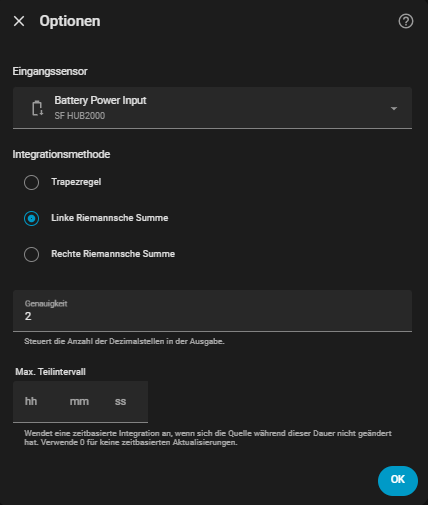The height and width of the screenshot is (505, 428).
Task: Select the Trapezregel radio button
Action: 31,182
